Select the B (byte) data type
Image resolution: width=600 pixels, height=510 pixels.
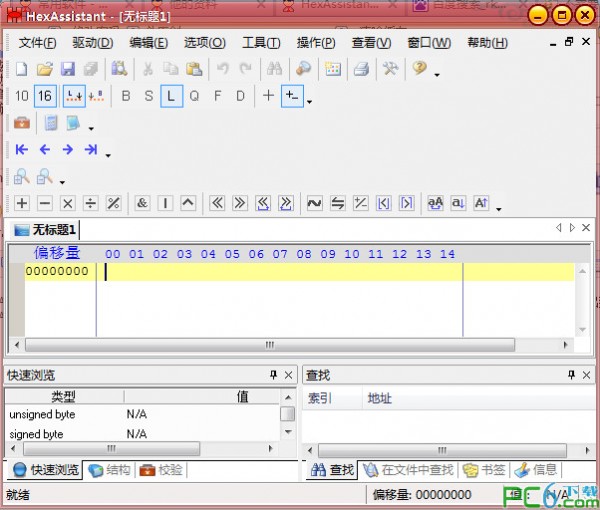(126, 96)
